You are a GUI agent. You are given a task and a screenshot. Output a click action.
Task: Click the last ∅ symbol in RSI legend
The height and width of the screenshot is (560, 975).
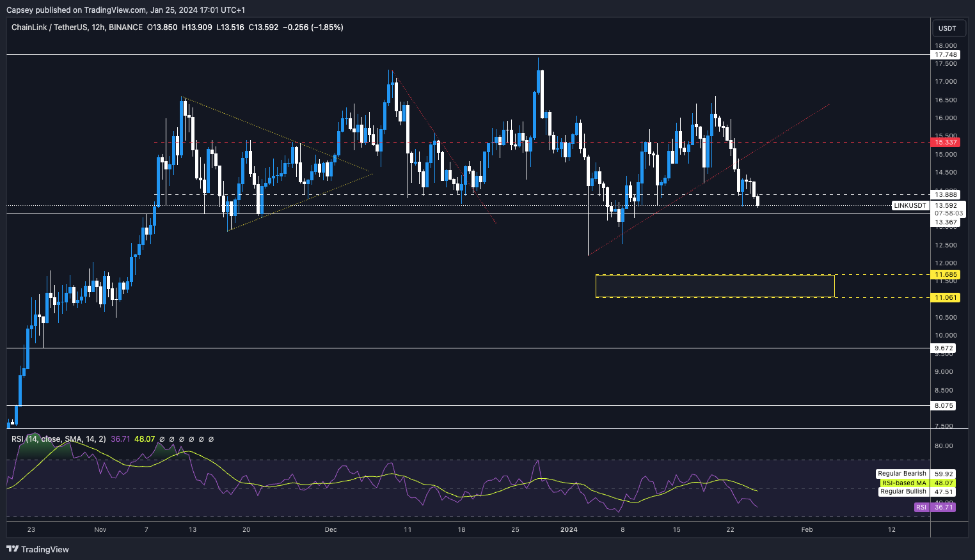(211, 439)
